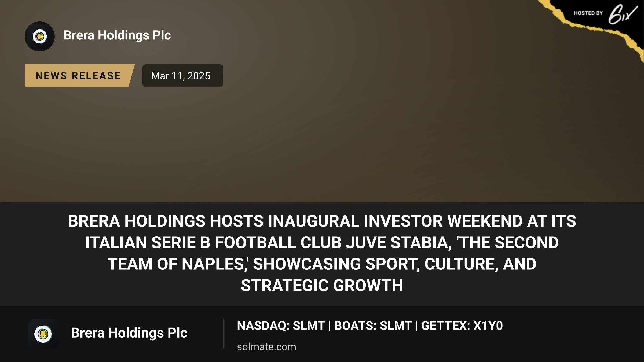Open the solmate.com link

click(x=266, y=347)
